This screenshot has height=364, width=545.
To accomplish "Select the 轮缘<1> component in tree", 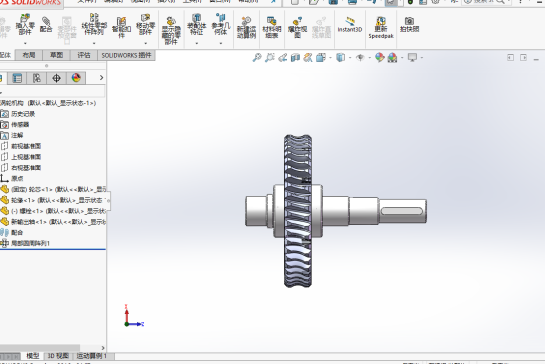I will tap(53, 200).
